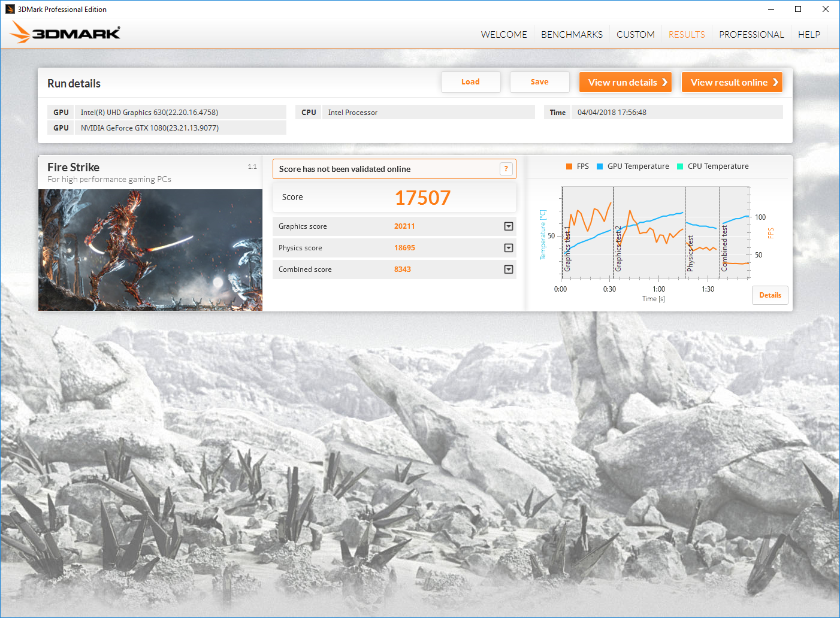Click the Combined test chart marker

(724, 249)
